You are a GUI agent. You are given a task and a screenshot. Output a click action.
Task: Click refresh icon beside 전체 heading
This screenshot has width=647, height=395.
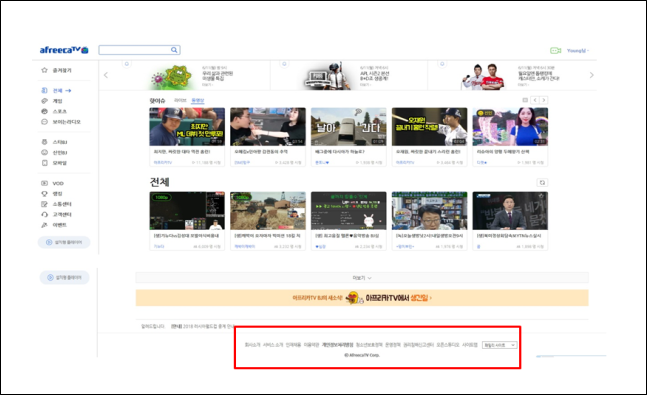(x=542, y=182)
